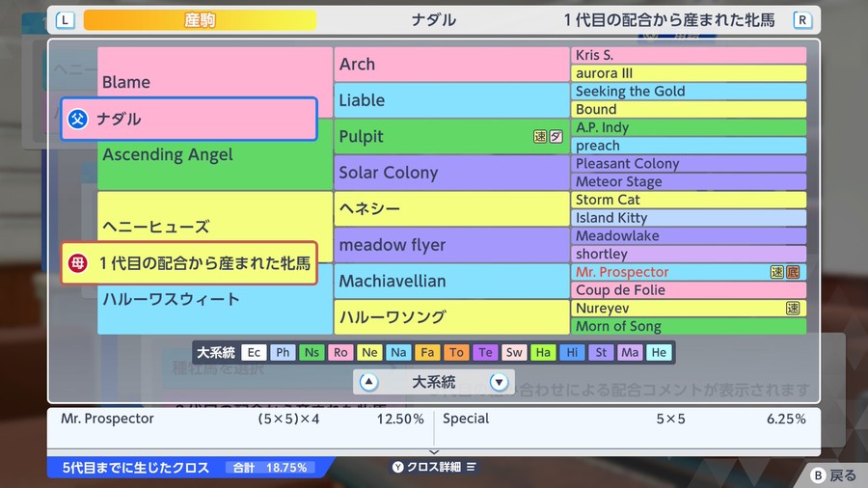Click the Pulpit pedigree cell
This screenshot has width=868, height=488.
pos(451,137)
